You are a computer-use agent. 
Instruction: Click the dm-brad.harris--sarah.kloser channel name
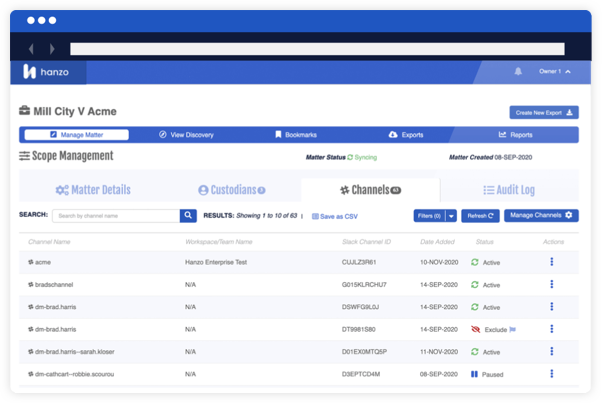[x=74, y=352]
